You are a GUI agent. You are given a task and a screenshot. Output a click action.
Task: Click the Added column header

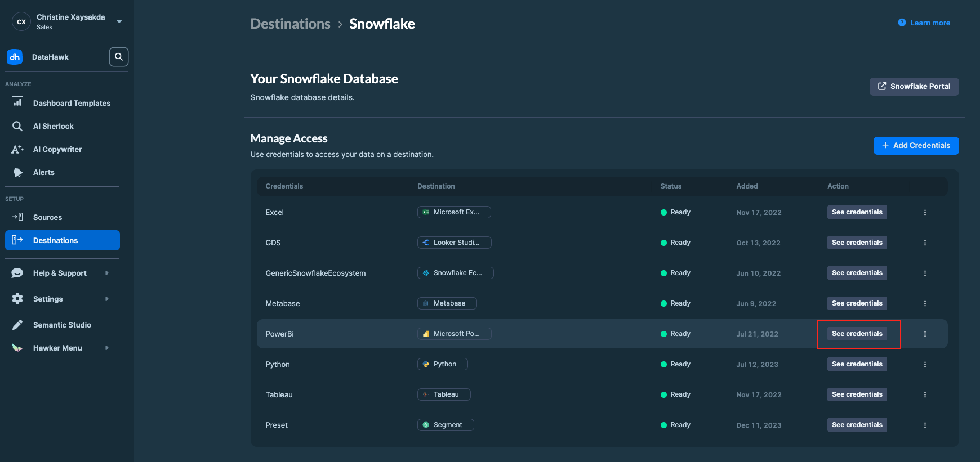coord(747,186)
